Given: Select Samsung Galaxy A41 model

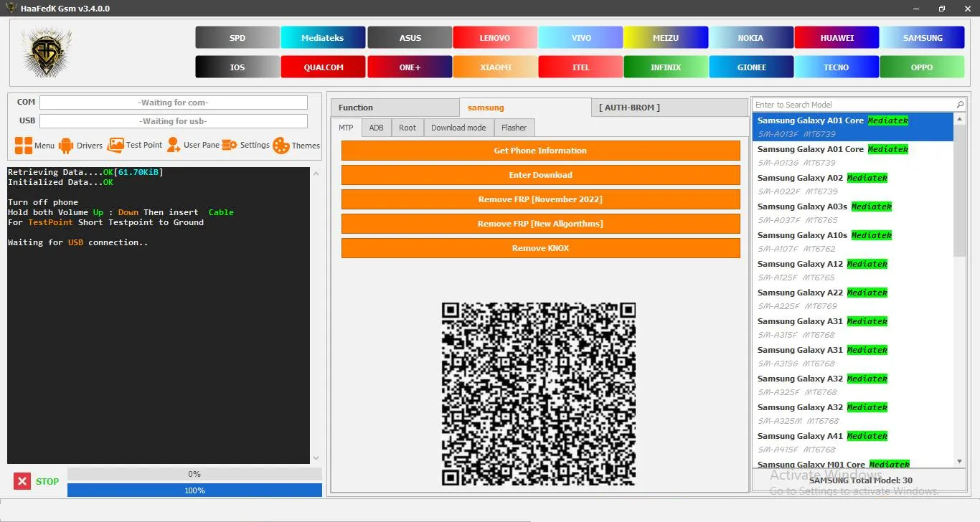Looking at the screenshot, I should [x=853, y=442].
